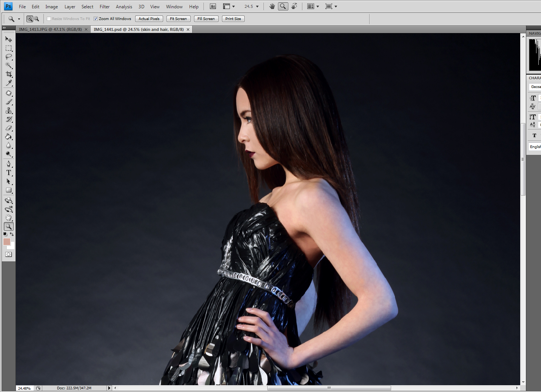The height and width of the screenshot is (392, 541).
Task: Select the Zoom tool in the toolbox
Action: pyautogui.click(x=8, y=226)
